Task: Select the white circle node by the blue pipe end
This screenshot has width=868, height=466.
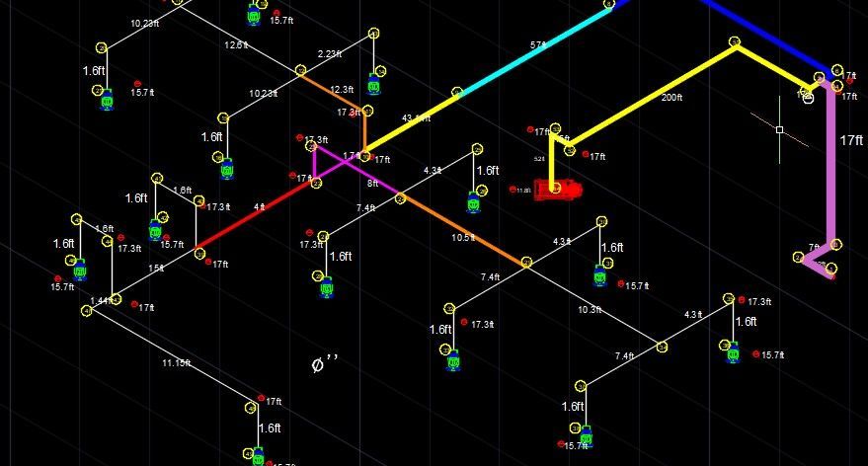Action: click(807, 97)
